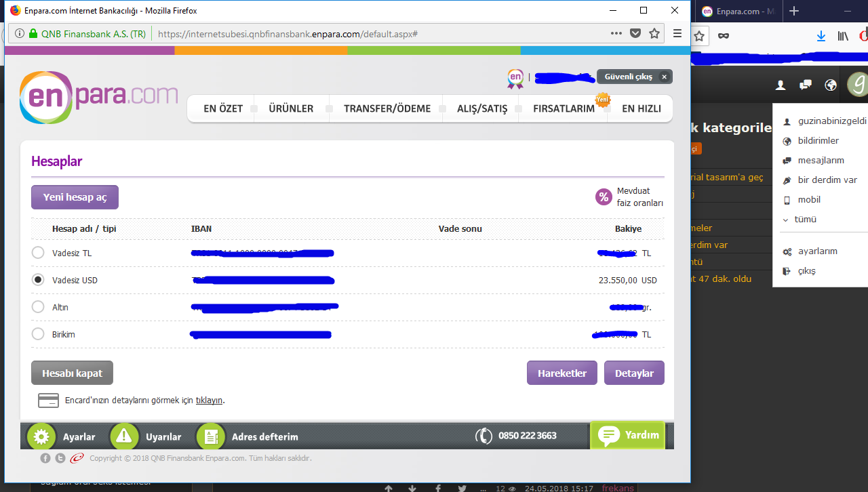This screenshot has height=492, width=868.
Task: Bookmark this page with the star icon
Action: pos(654,33)
